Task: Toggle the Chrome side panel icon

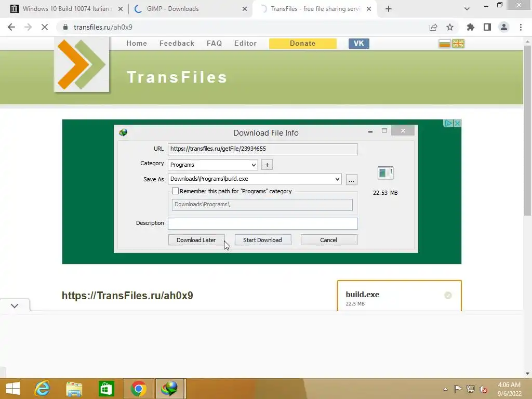Action: pos(487,27)
